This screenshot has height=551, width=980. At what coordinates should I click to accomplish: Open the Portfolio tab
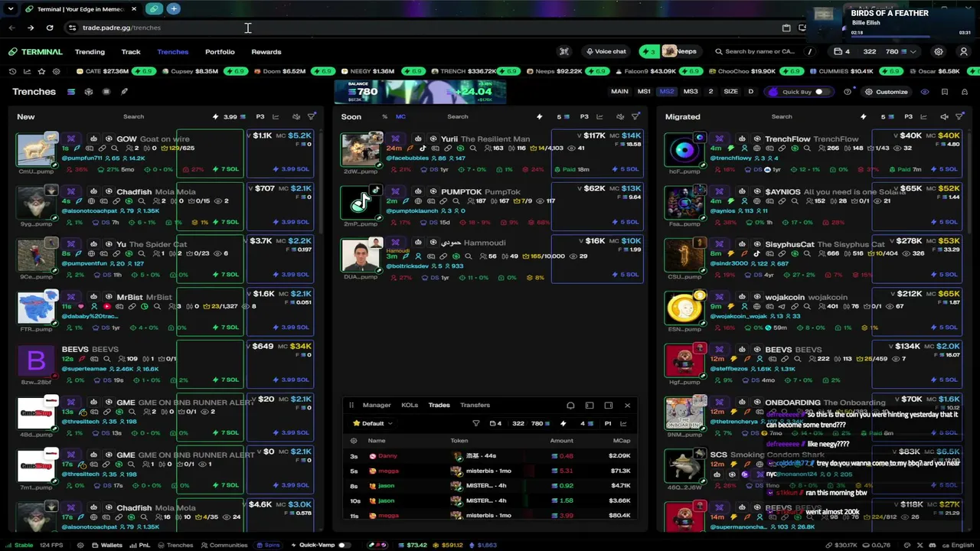pos(220,51)
